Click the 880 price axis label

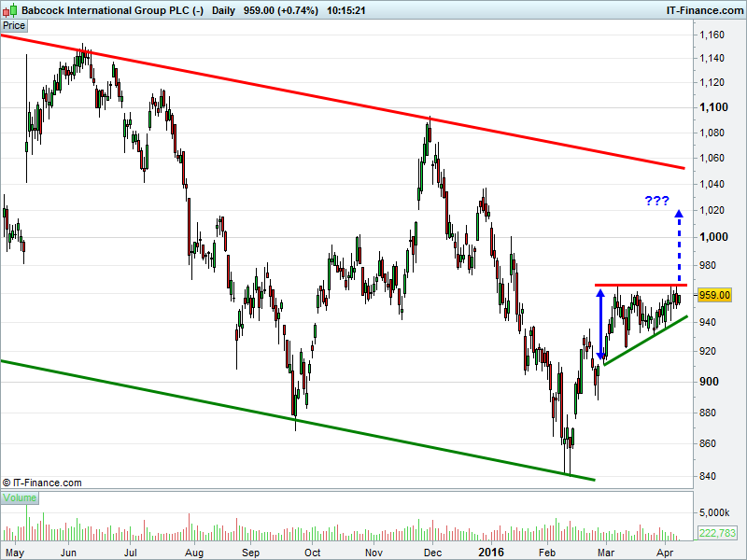708,413
